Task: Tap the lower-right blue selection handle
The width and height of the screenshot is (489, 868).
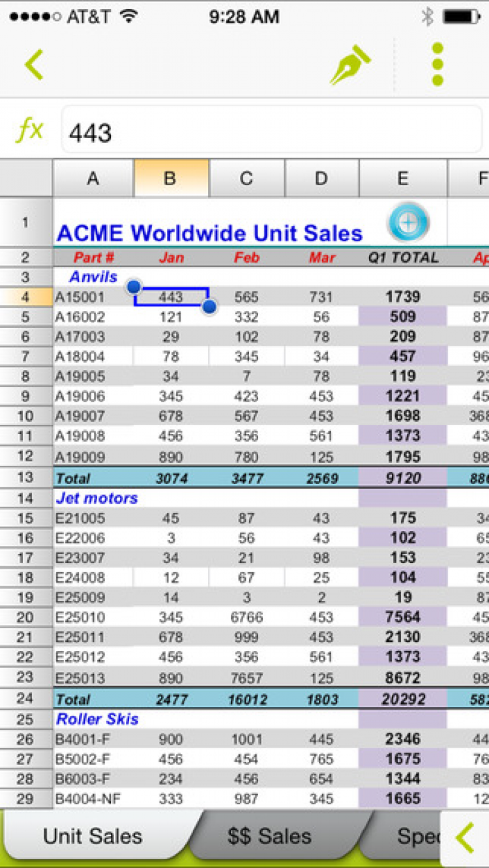Action: [209, 306]
